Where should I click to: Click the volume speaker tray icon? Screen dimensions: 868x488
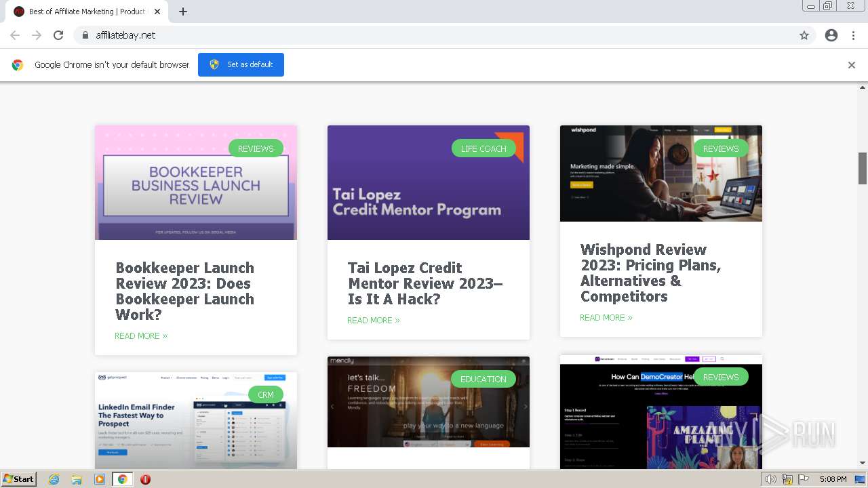point(771,479)
